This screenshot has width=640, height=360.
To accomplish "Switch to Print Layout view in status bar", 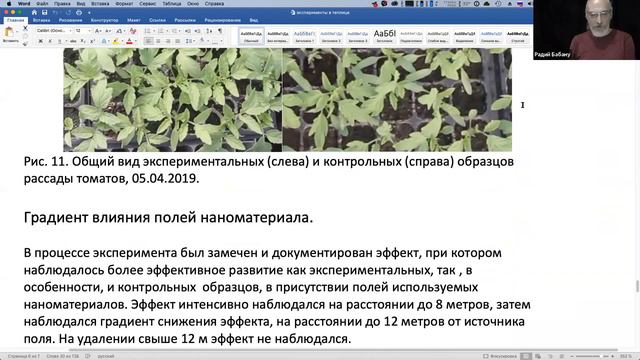I will [526, 356].
